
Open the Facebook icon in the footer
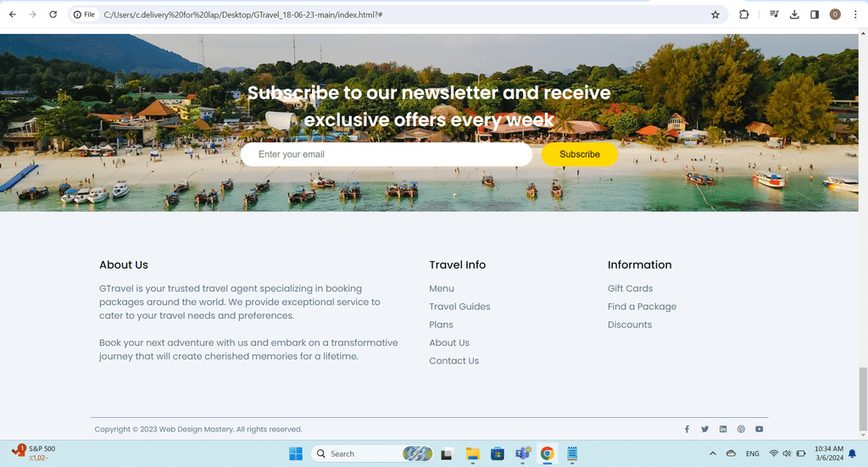click(x=687, y=430)
